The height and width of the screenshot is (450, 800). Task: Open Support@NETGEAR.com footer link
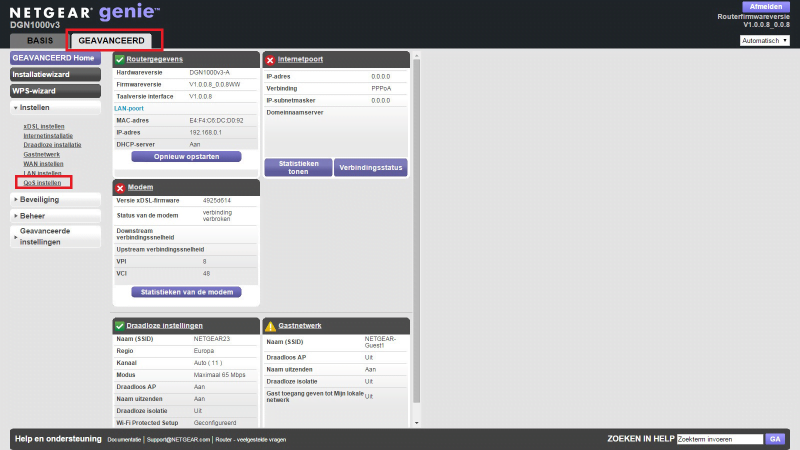(x=178, y=439)
